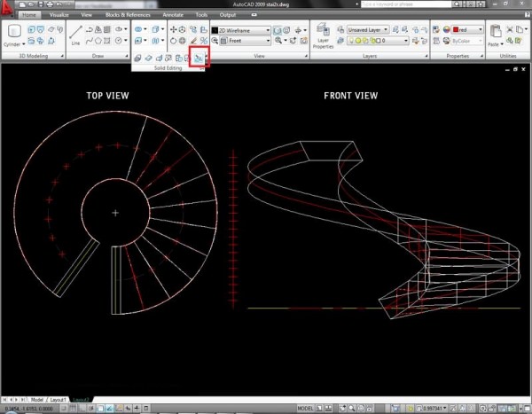Click the Model layout tab
The height and width of the screenshot is (414, 532).
[37, 400]
